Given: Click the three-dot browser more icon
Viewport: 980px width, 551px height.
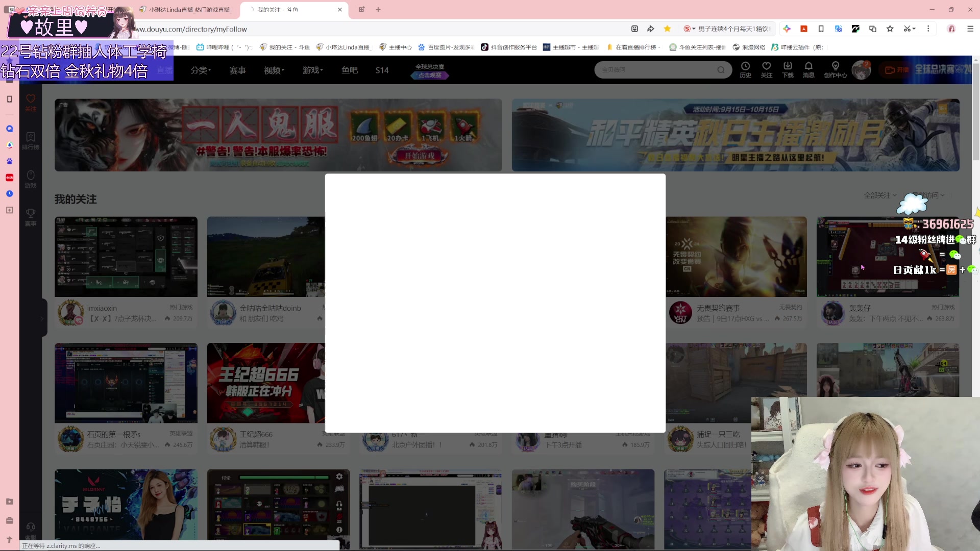Looking at the screenshot, I should coord(928,29).
